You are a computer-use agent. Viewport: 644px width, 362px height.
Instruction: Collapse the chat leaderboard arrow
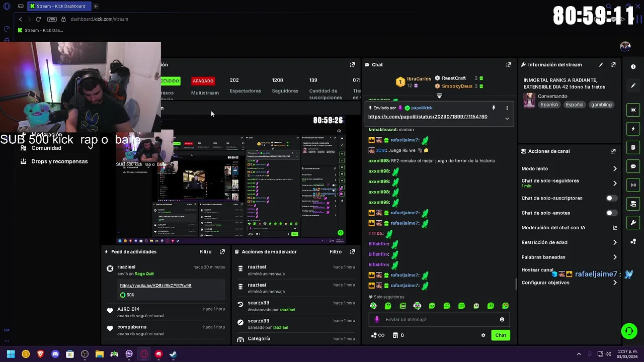click(439, 96)
